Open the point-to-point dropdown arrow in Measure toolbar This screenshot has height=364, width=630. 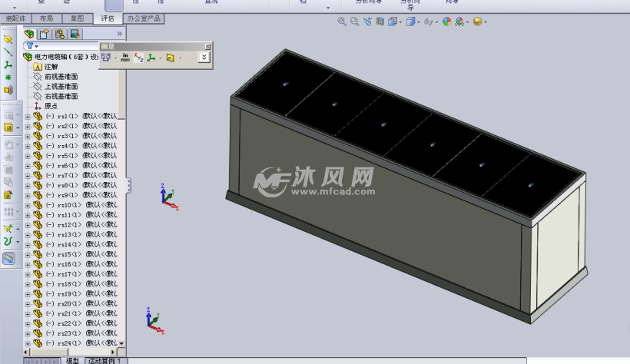(x=161, y=58)
